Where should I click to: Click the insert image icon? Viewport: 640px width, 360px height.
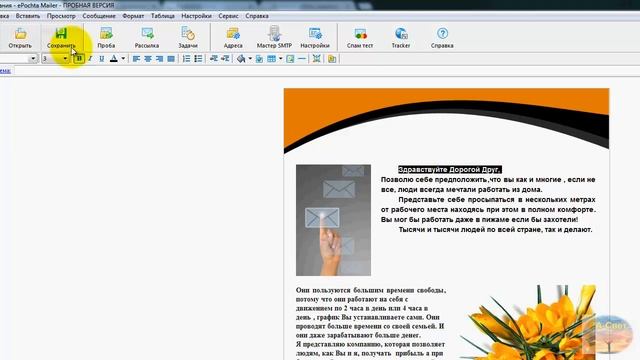click(290, 59)
